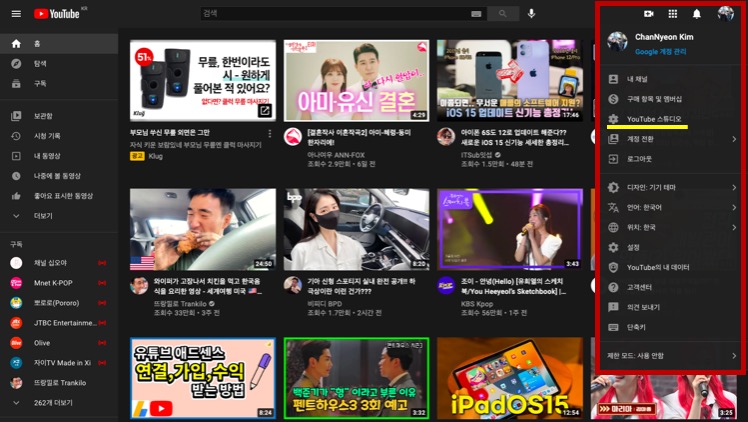Screen dimensions: 748x422
Task: Click the YouTube logo
Action: click(57, 14)
